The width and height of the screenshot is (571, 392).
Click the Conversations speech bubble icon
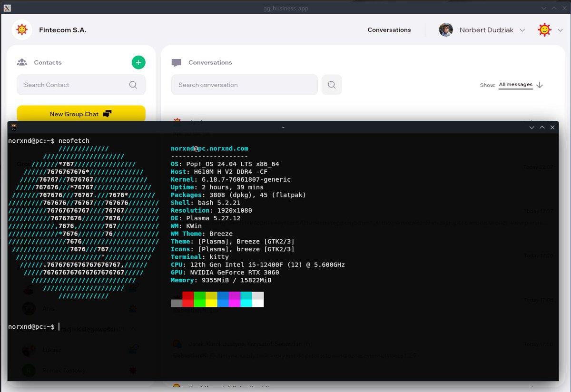click(177, 62)
